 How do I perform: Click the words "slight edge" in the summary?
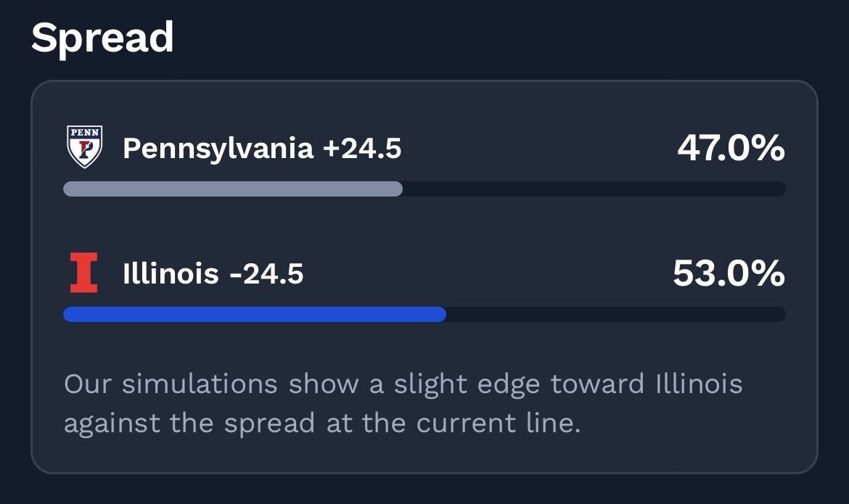tap(469, 384)
